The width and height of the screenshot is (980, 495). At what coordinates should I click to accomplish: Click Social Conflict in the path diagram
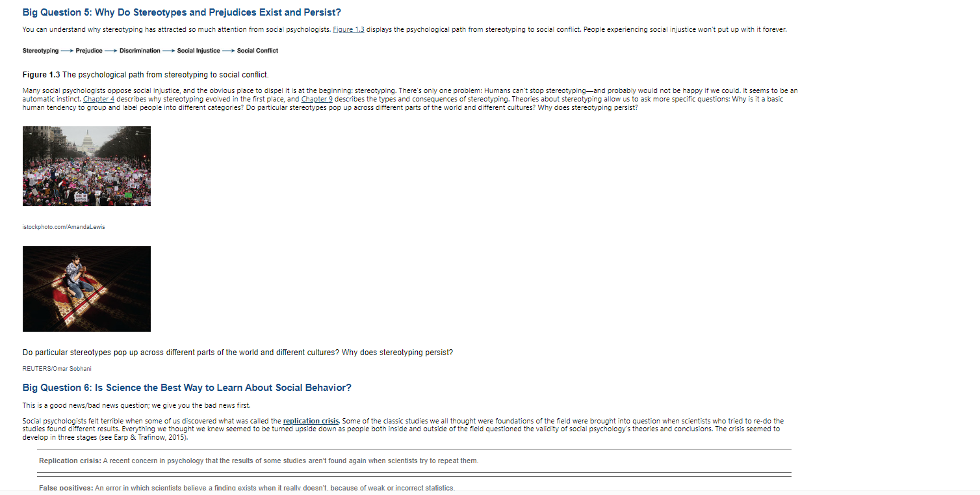tap(257, 51)
